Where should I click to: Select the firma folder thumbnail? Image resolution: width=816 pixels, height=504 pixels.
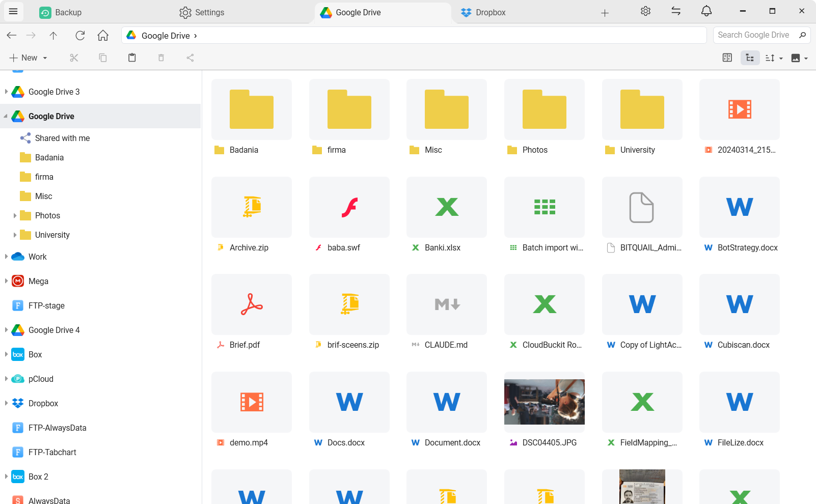pyautogui.click(x=349, y=109)
